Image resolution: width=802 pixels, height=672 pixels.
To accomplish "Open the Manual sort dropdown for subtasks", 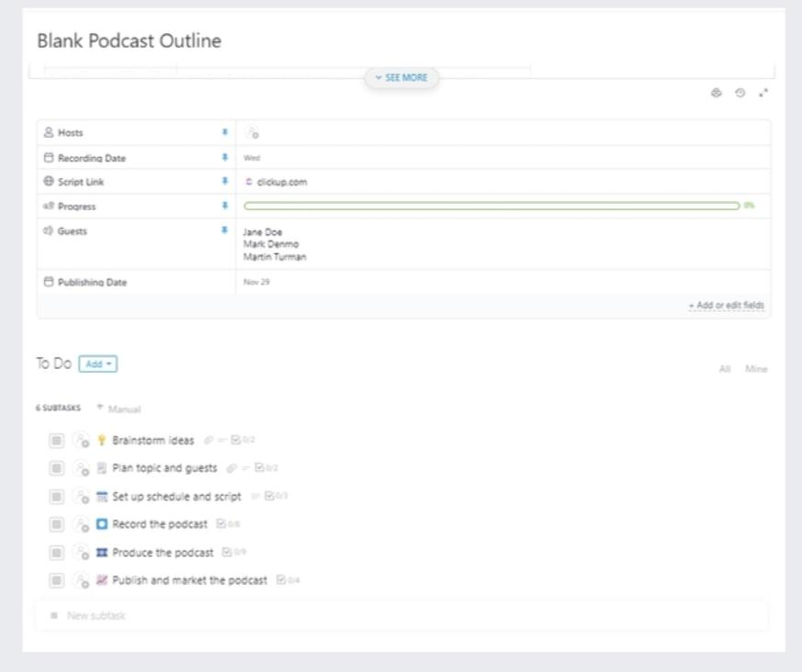I will coord(119,409).
